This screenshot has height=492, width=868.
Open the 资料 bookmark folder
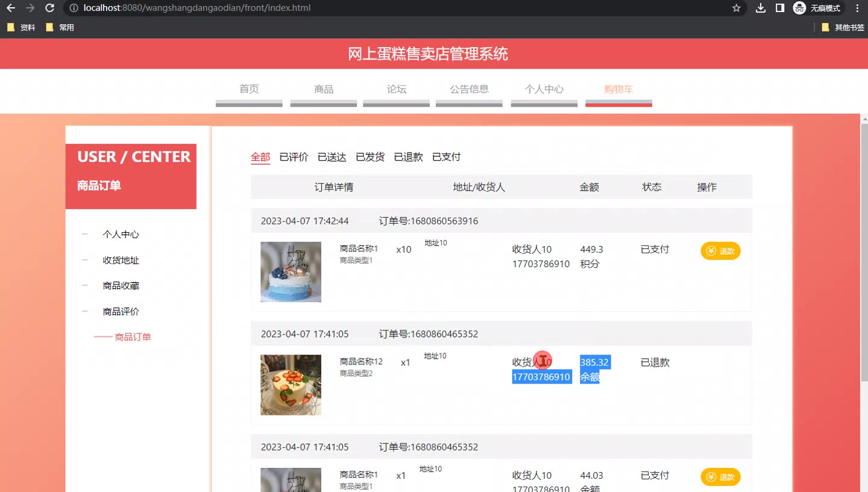tap(21, 27)
